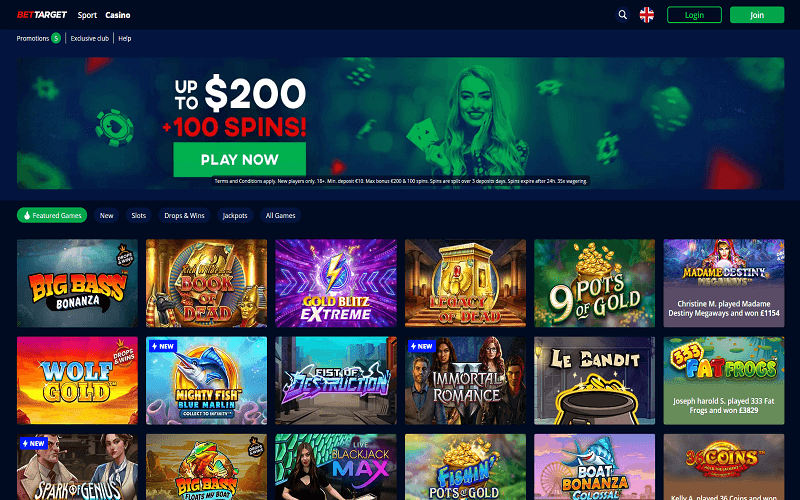Open the Casino menu item

(118, 15)
